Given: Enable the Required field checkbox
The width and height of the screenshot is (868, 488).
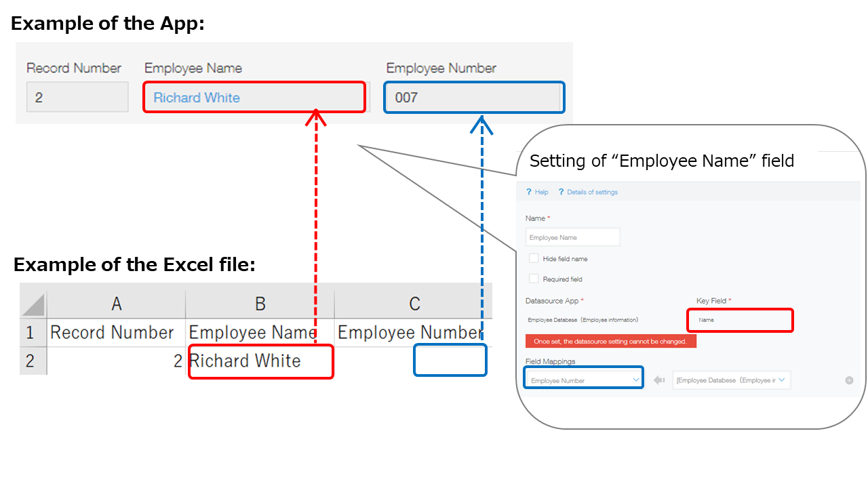Looking at the screenshot, I should click(533, 278).
